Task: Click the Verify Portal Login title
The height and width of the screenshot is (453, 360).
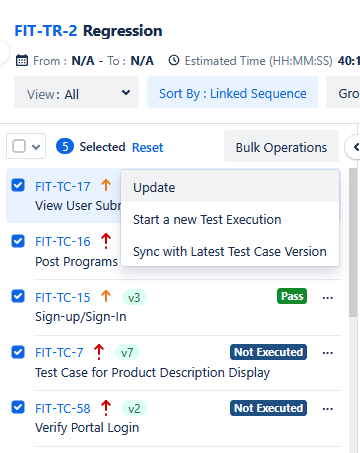Action: click(87, 428)
